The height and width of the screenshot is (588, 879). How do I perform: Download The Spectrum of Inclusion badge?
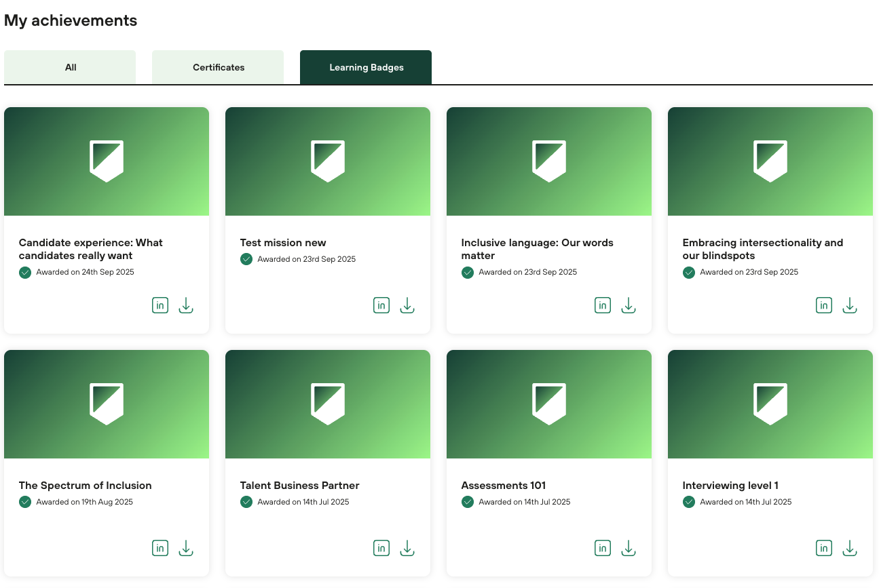click(186, 549)
